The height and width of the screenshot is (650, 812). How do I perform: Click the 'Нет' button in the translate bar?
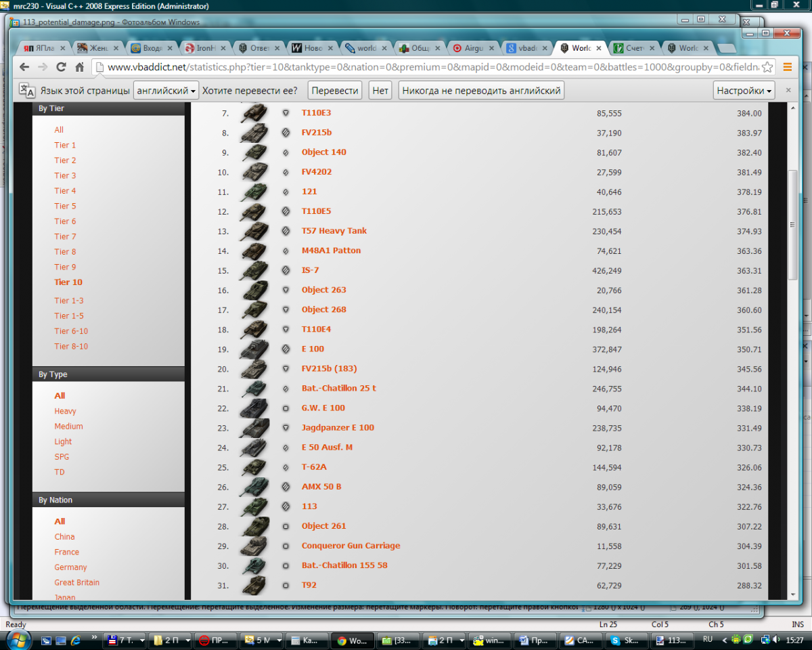381,90
